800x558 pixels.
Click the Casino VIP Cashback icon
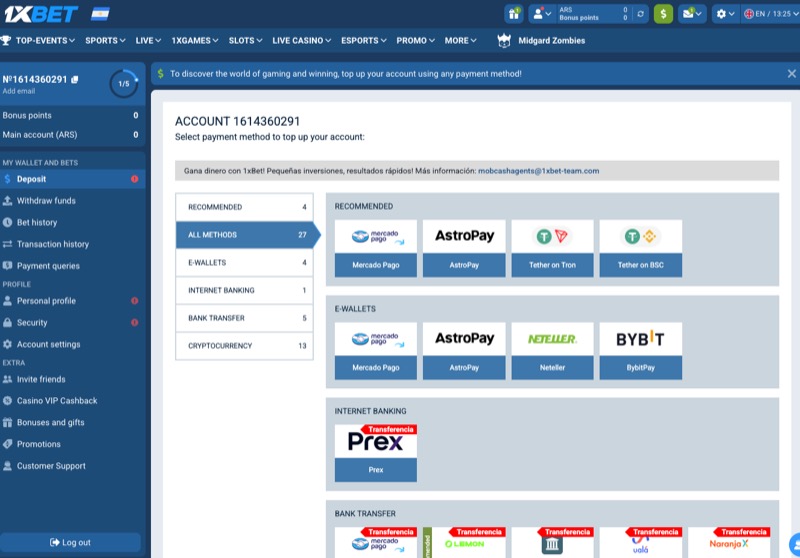click(x=7, y=401)
